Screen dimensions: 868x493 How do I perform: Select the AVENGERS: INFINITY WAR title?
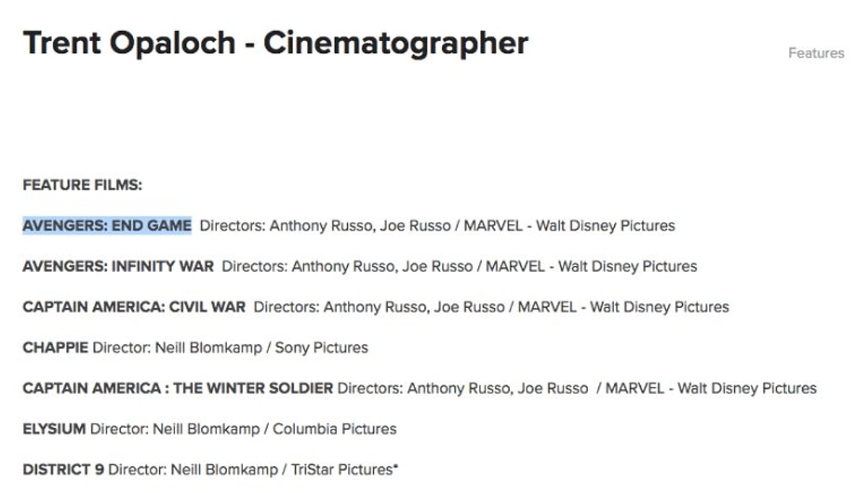pyautogui.click(x=118, y=266)
